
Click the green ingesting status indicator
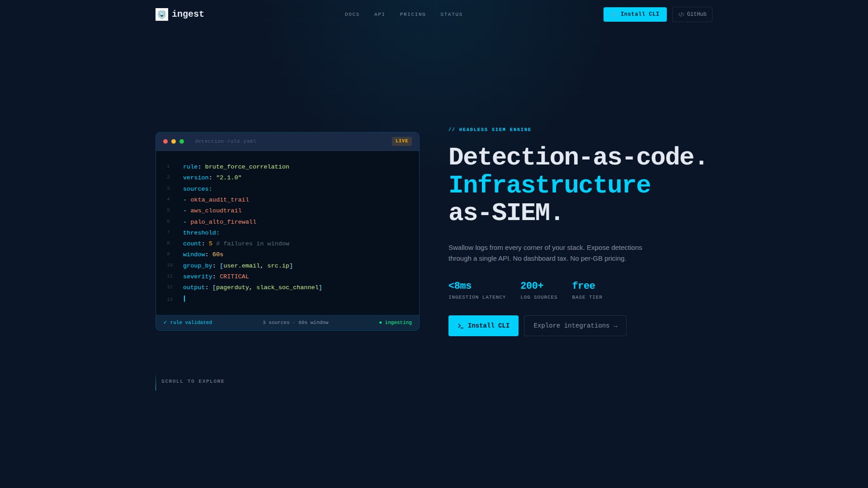coord(396,323)
